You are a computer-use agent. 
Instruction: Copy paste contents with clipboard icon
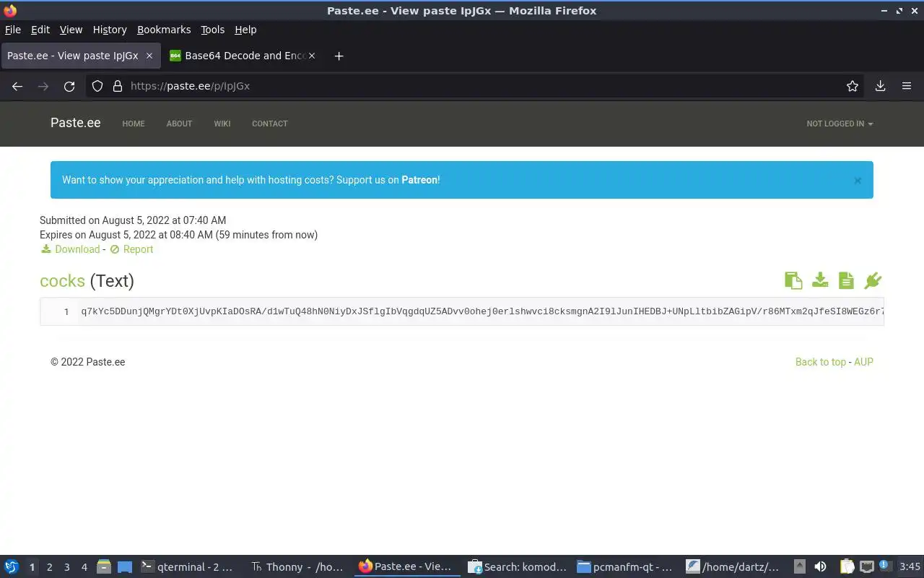point(793,281)
